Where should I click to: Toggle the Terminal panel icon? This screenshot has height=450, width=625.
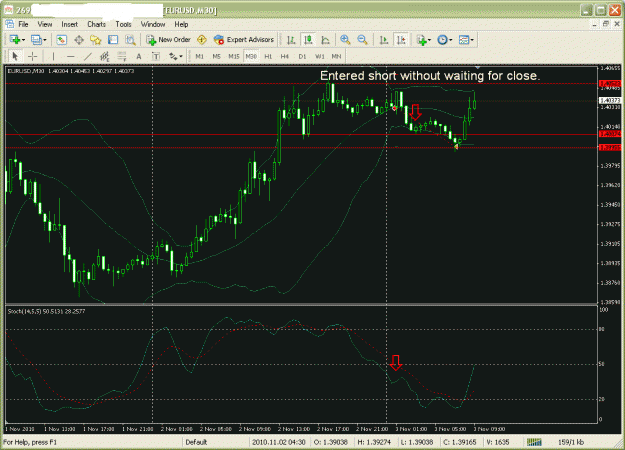pyautogui.click(x=113, y=39)
